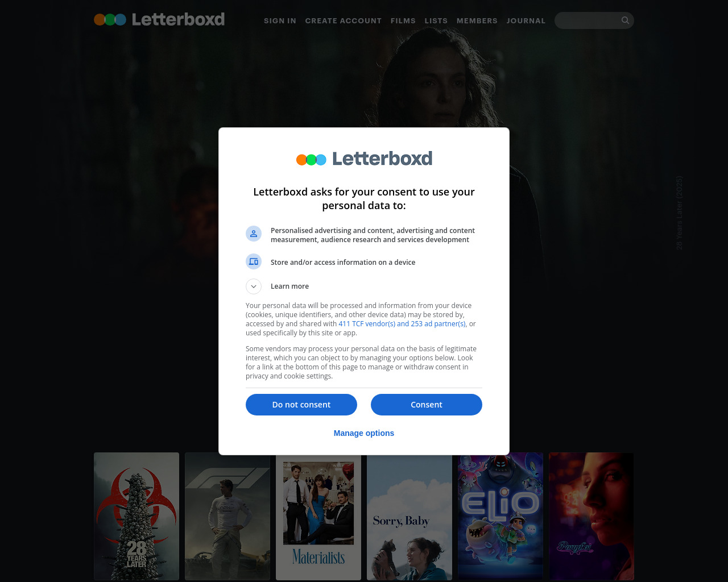Click the device storage icon

254,261
